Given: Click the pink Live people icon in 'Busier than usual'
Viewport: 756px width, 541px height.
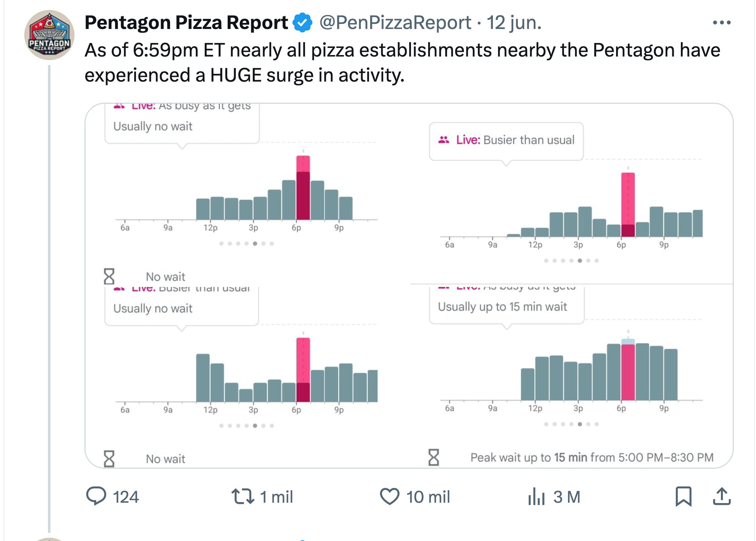Looking at the screenshot, I should [x=443, y=140].
